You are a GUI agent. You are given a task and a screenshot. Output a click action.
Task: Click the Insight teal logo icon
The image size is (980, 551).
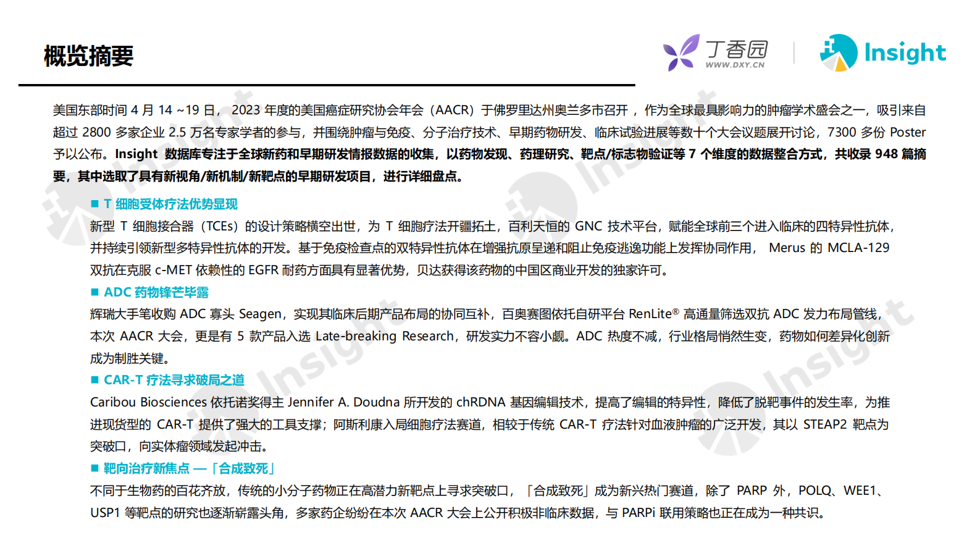click(838, 53)
